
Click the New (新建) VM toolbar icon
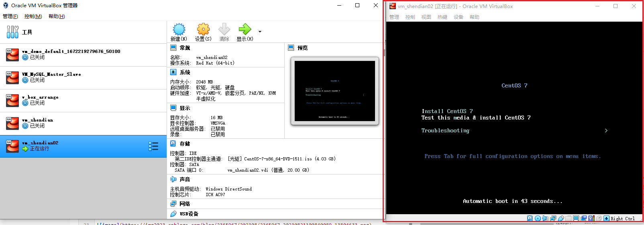[179, 29]
